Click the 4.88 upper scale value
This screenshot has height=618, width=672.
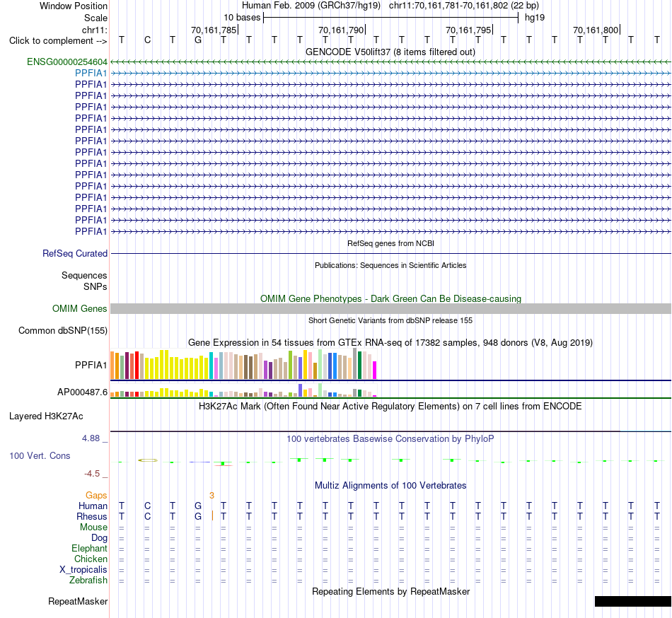[91, 438]
